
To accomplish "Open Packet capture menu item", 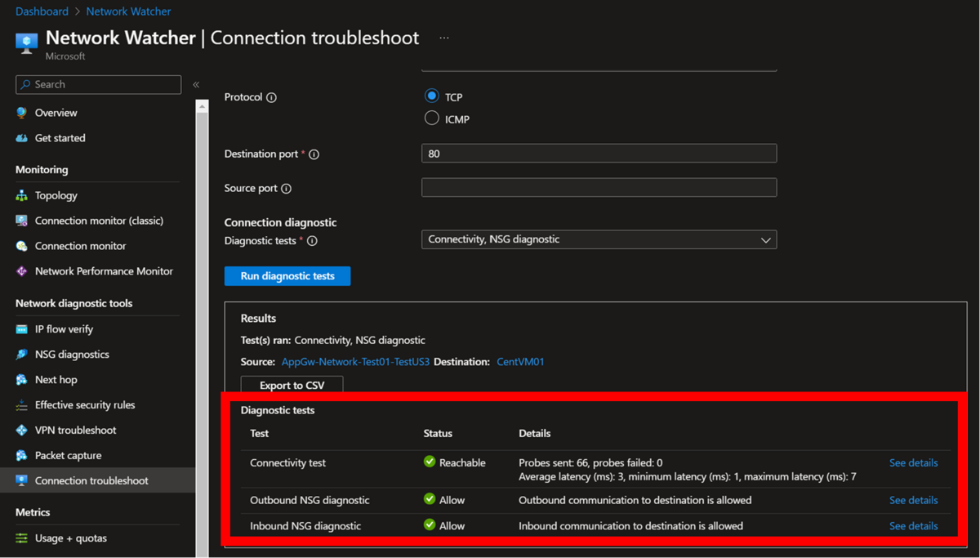I will [x=69, y=456].
